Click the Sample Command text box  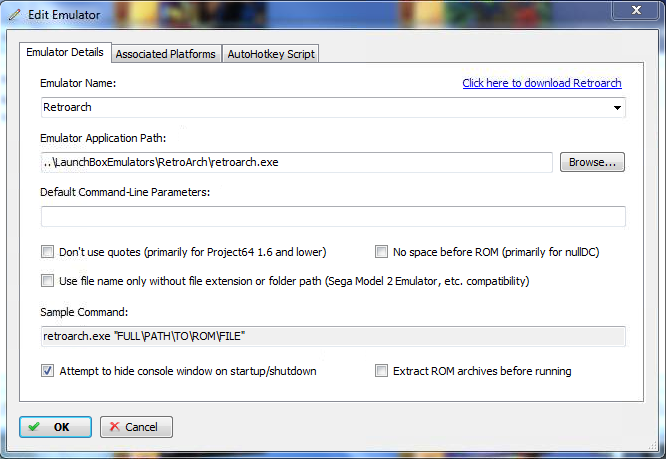pyautogui.click(x=333, y=336)
